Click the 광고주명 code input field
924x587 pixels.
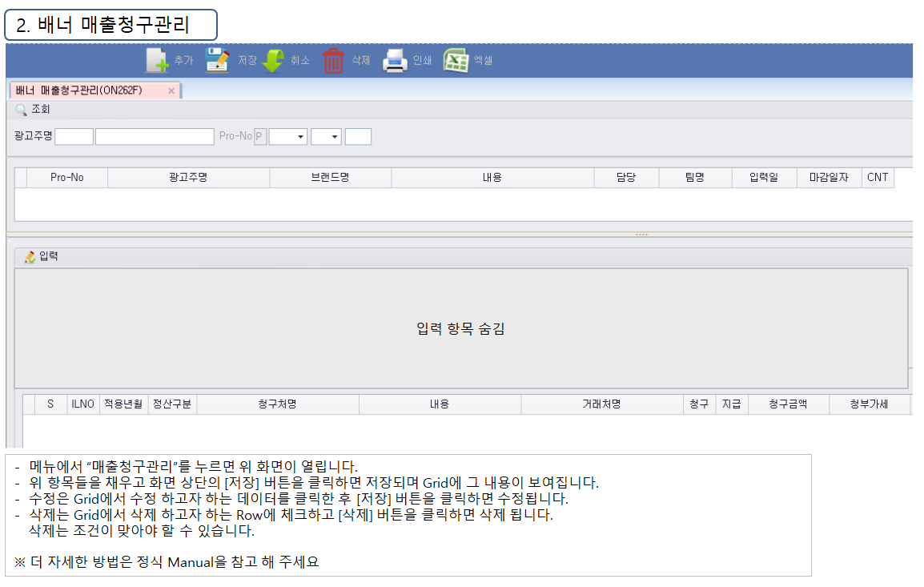(x=74, y=137)
